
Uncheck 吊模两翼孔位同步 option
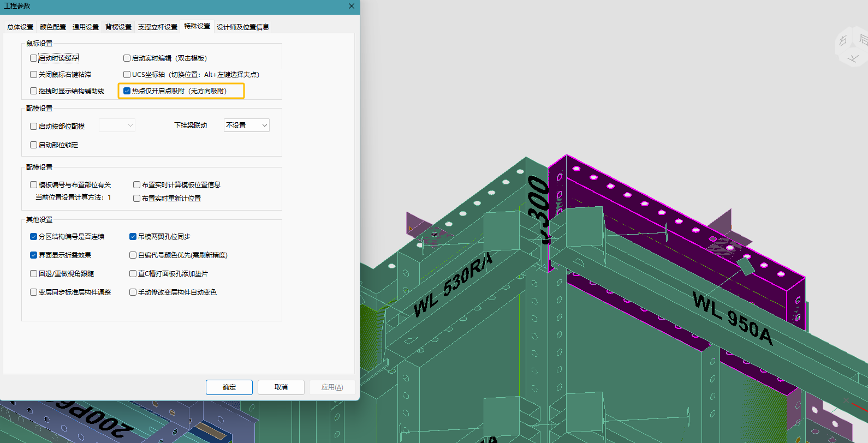(x=133, y=236)
